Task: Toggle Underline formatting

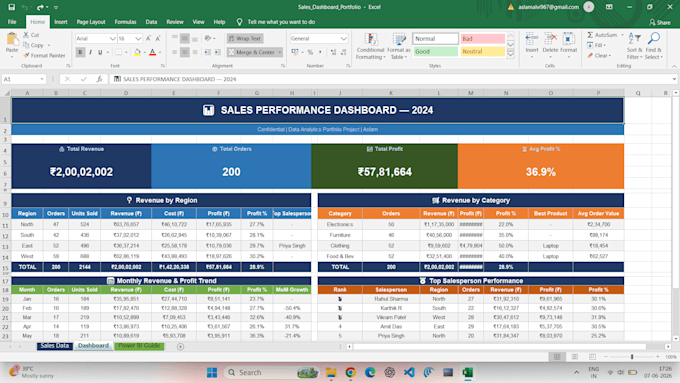Action: coord(100,52)
